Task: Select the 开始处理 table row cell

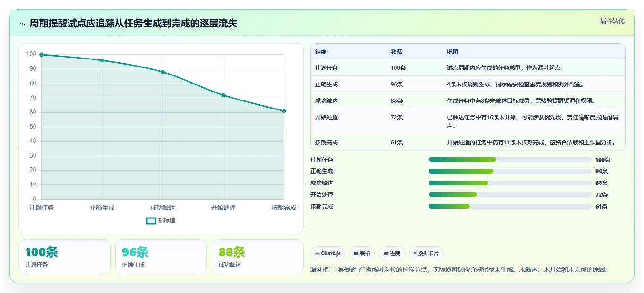Action: click(326, 117)
